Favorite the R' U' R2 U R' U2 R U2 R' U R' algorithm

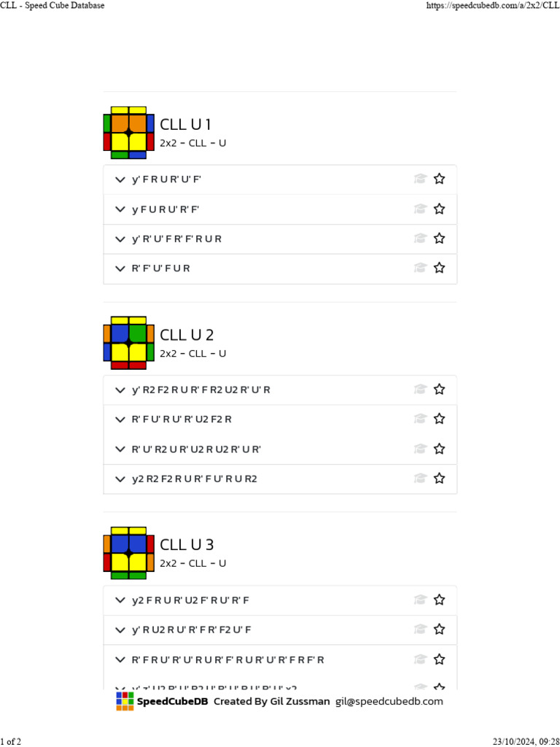439,449
